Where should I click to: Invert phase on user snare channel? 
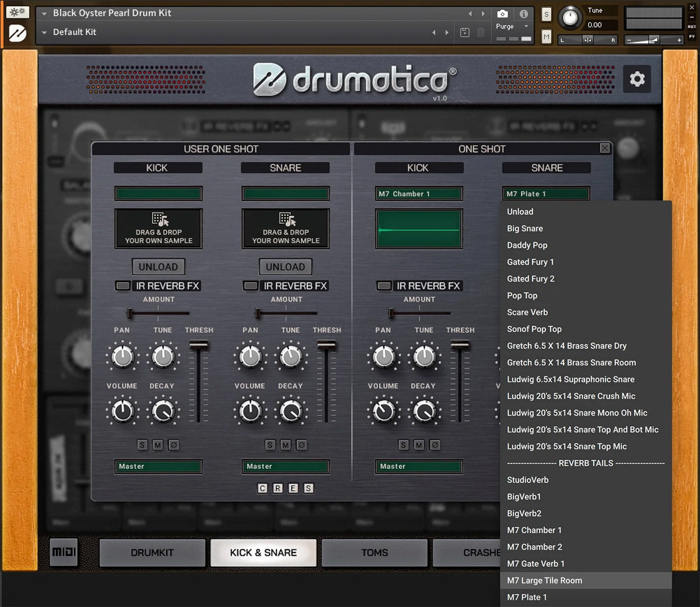pyautogui.click(x=301, y=445)
